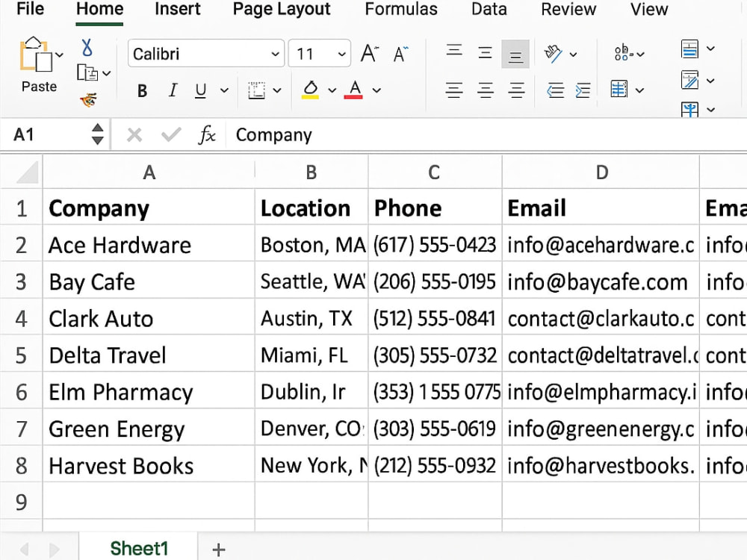Decrease font size with small A icon
The width and height of the screenshot is (747, 560).
(400, 54)
